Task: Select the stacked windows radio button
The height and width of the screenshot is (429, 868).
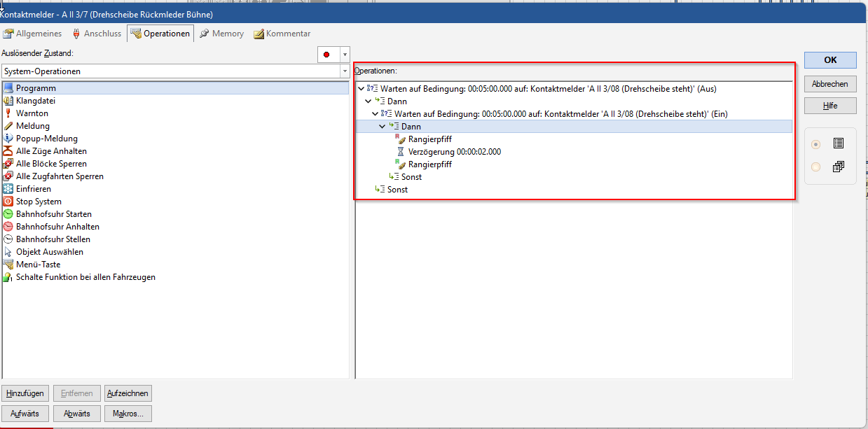Action: pos(815,167)
